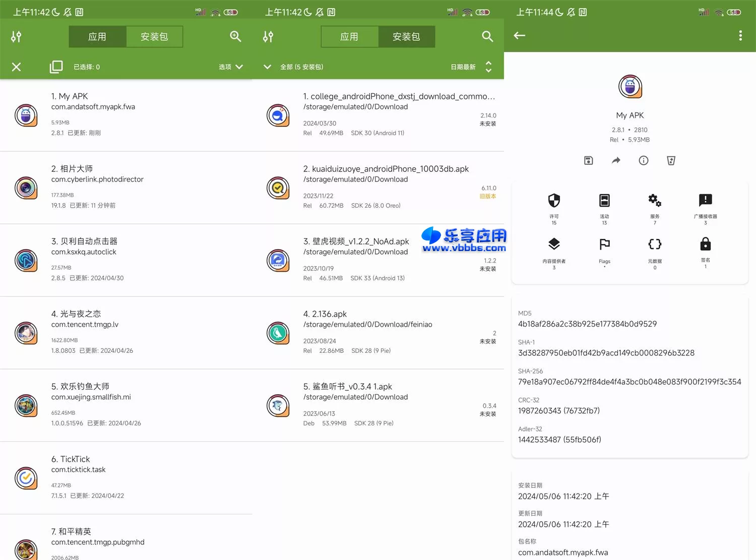The width and height of the screenshot is (756, 560).
Task: Open the search magnifier
Action: tap(235, 36)
